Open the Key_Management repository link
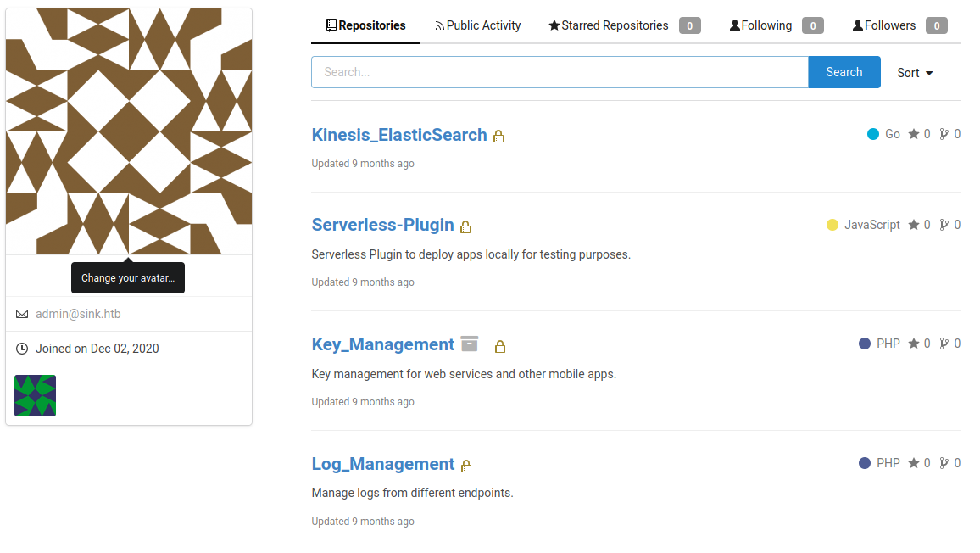This screenshot has height=553, width=980. [383, 344]
